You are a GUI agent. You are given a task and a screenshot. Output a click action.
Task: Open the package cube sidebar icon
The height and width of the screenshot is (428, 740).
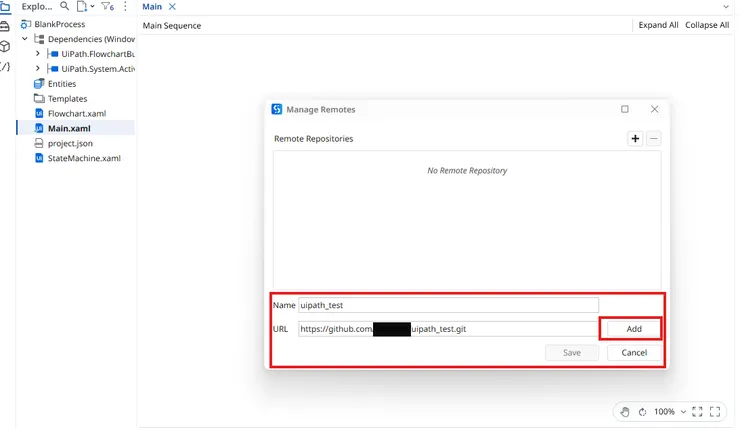coord(5,46)
